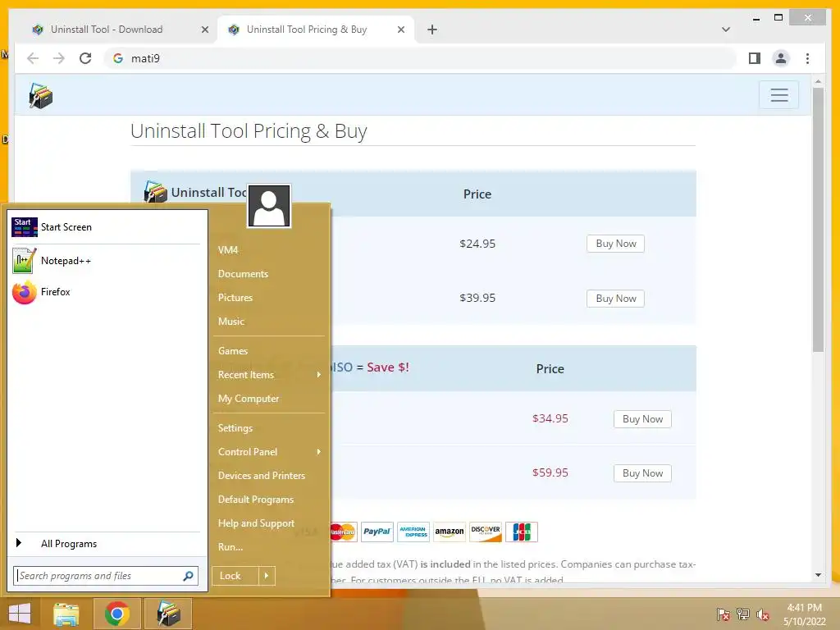Open Start Screen from the start menu
840x630 pixels.
coord(106,227)
